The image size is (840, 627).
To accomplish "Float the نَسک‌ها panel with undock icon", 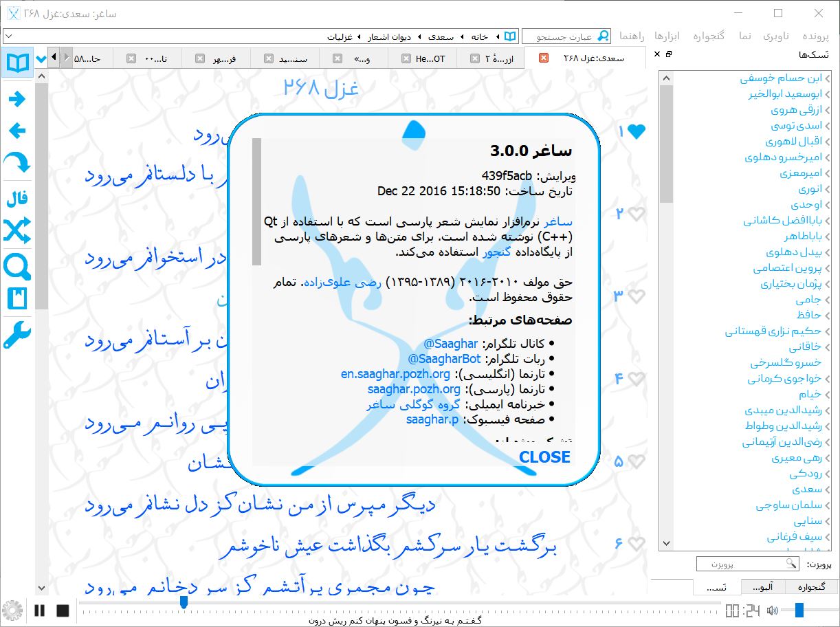I will [669, 54].
